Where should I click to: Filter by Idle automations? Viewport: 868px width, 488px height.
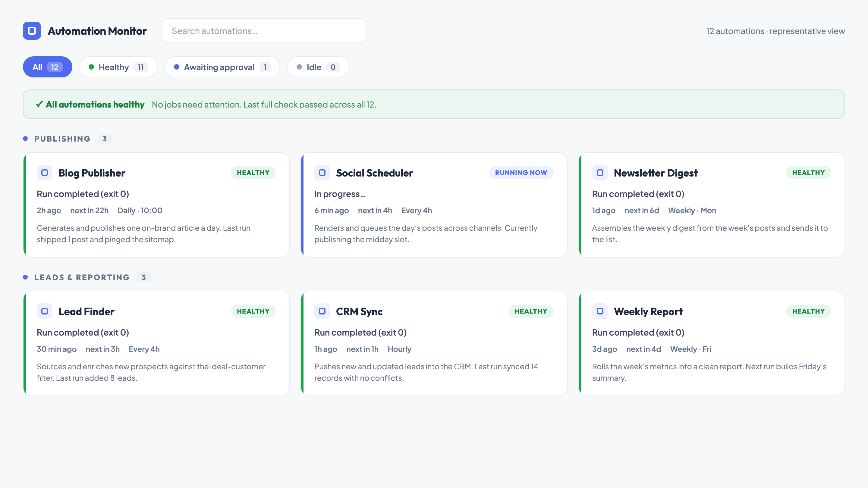(318, 67)
